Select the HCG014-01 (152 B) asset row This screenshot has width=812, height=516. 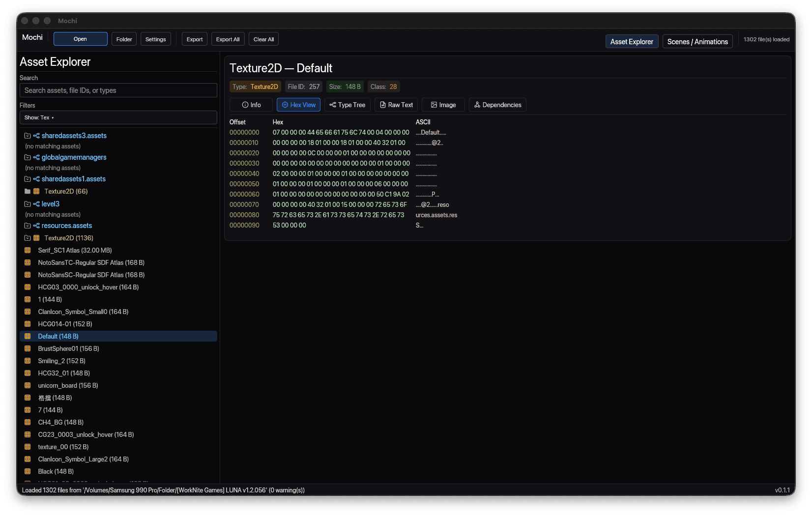point(118,324)
